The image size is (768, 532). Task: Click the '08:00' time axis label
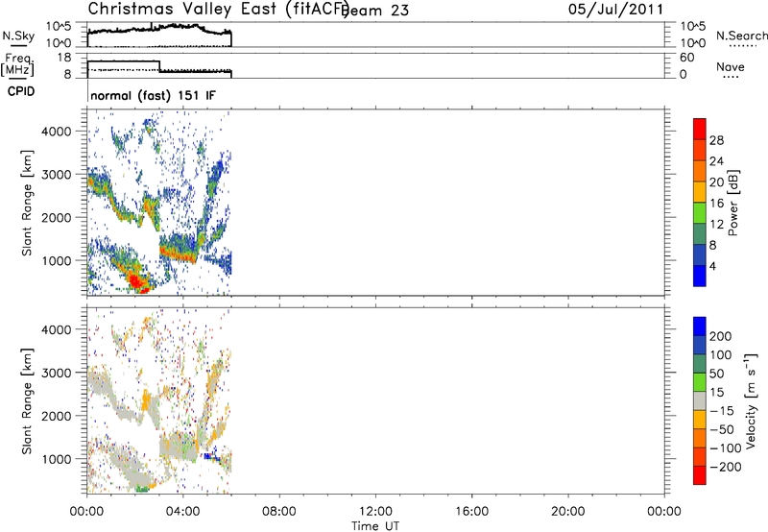pos(279,512)
